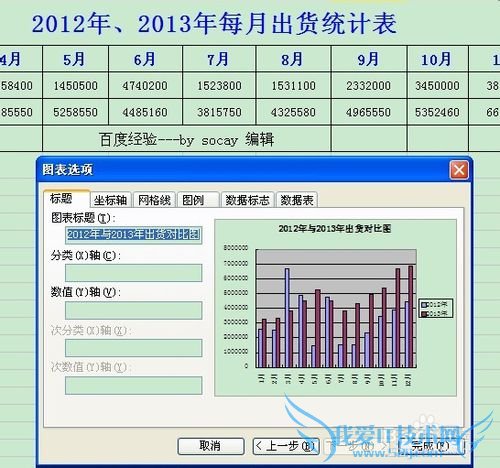Click the 次数值(Y)轴 disabled field
The width and height of the screenshot is (500, 468).
click(134, 385)
